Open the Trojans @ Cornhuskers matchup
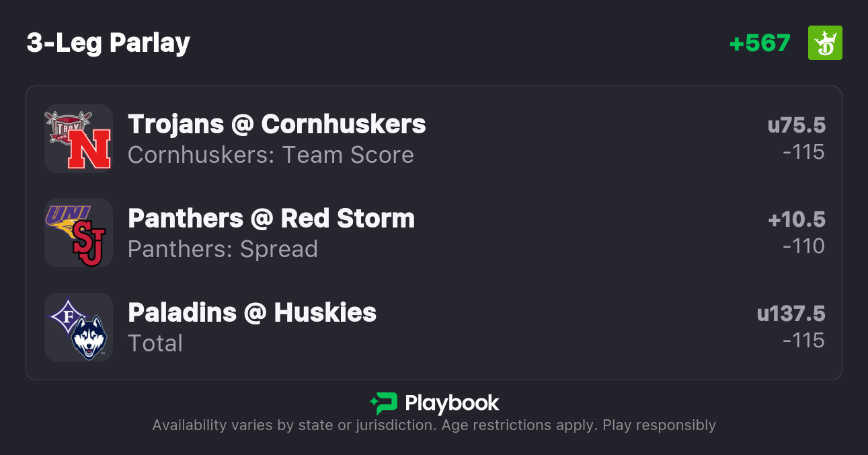Viewport: 868px width, 455px height. (276, 125)
